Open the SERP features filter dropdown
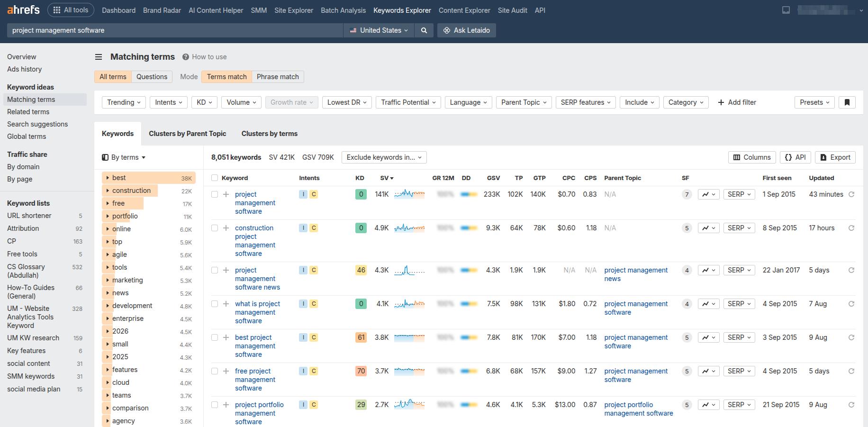The width and height of the screenshot is (868, 427). point(586,102)
